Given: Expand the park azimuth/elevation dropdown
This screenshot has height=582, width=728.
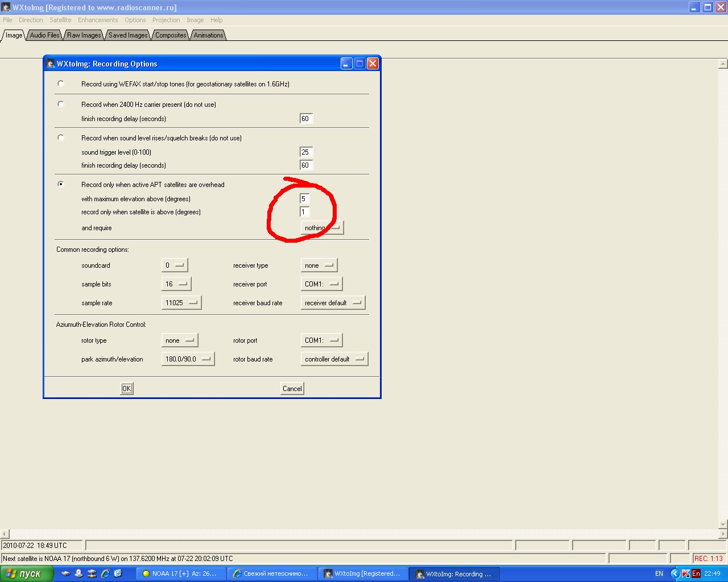Looking at the screenshot, I should [x=188, y=359].
